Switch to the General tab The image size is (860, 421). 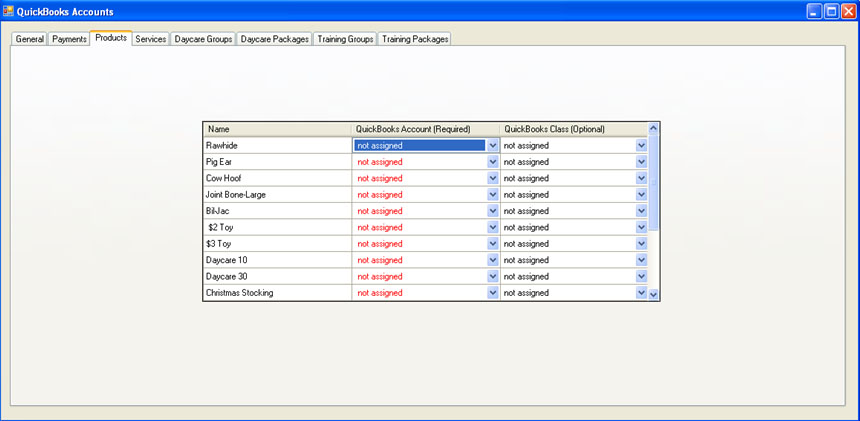tap(30, 39)
